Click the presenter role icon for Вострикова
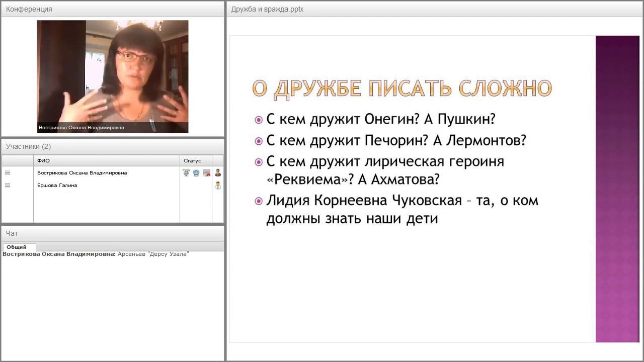This screenshot has height=362, width=644. (218, 173)
